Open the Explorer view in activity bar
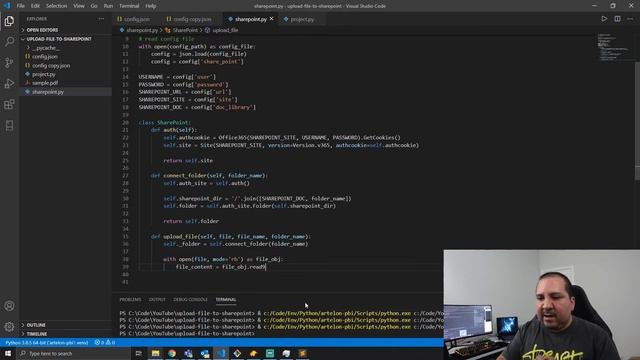The width and height of the screenshot is (640, 360). (9, 21)
